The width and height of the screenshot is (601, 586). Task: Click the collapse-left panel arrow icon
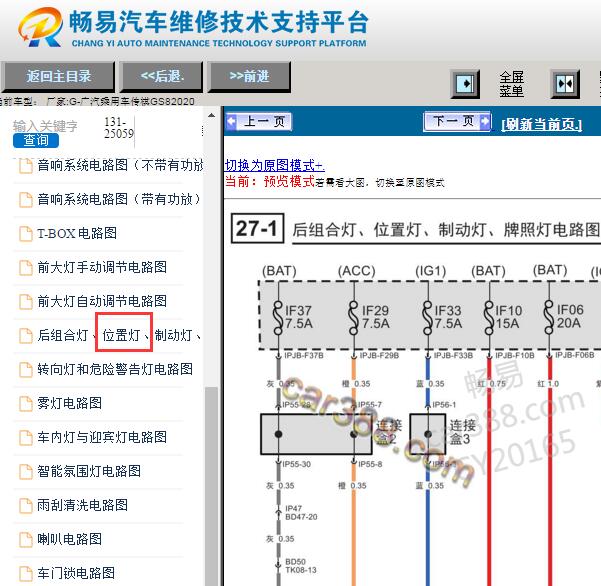point(465,84)
